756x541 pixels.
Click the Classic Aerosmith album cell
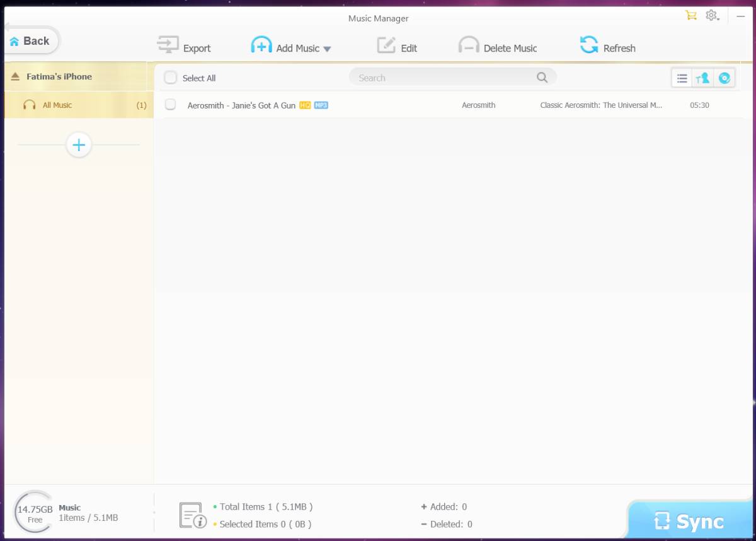[601, 105]
